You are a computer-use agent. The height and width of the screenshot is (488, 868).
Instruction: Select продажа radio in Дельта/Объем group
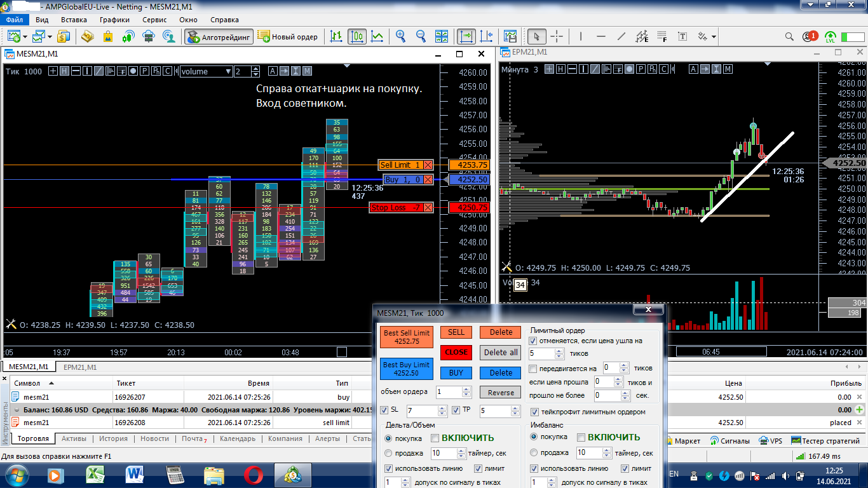pyautogui.click(x=388, y=453)
